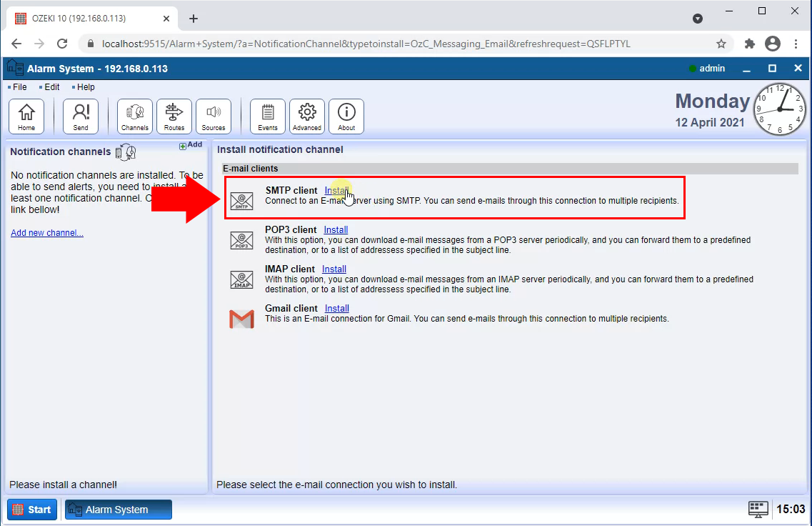Click the Send toolbar icon
This screenshot has width=812, height=526.
coord(80,116)
